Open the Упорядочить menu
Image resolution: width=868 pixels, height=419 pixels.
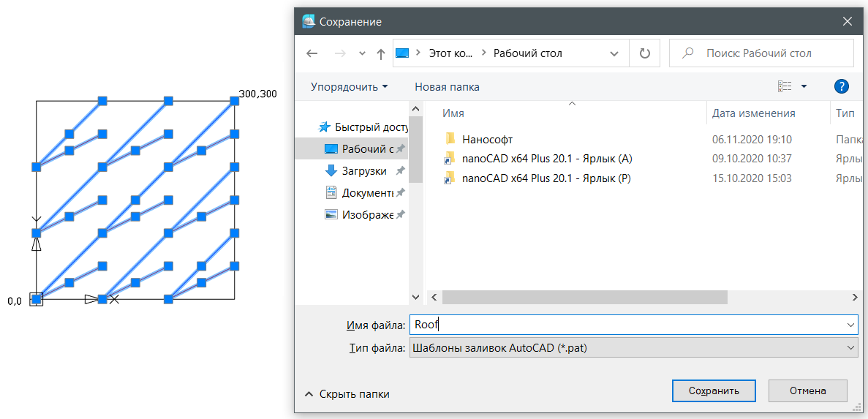[x=349, y=86]
